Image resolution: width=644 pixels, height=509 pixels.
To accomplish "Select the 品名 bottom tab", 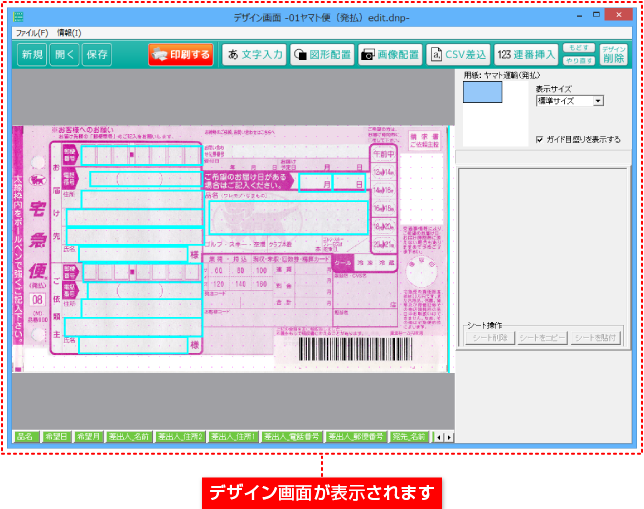I will click(26, 437).
